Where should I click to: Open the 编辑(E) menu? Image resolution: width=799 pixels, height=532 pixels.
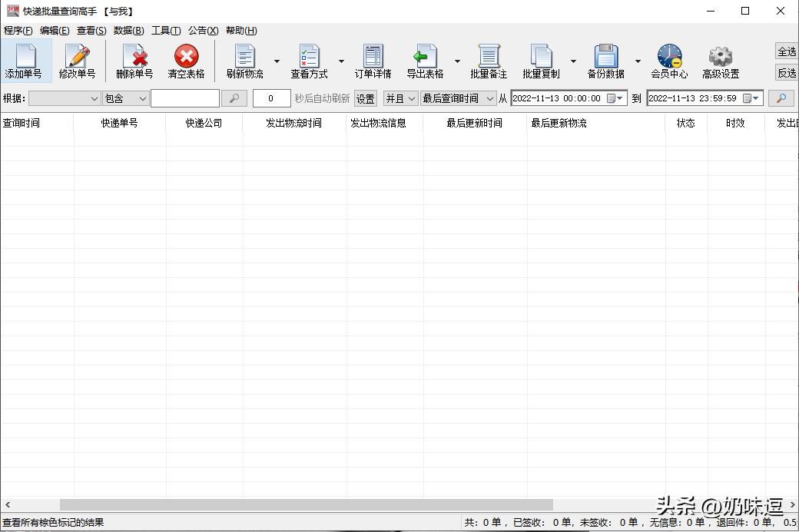55,31
